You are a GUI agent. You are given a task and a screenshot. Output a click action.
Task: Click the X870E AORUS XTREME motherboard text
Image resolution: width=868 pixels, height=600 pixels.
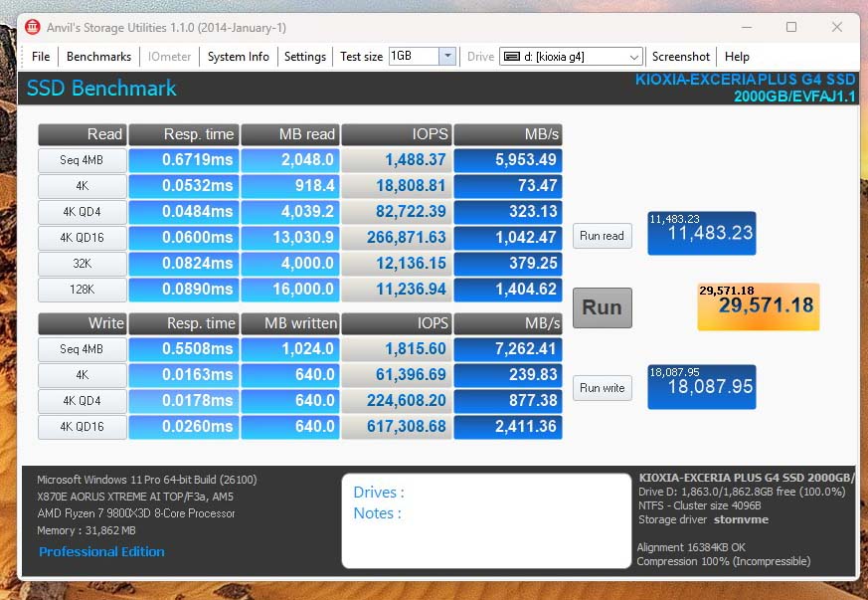click(135, 497)
